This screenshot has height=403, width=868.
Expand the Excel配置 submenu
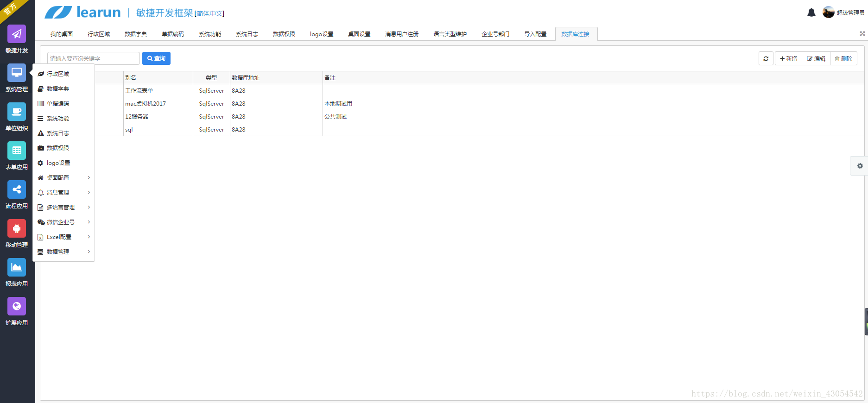click(63, 237)
